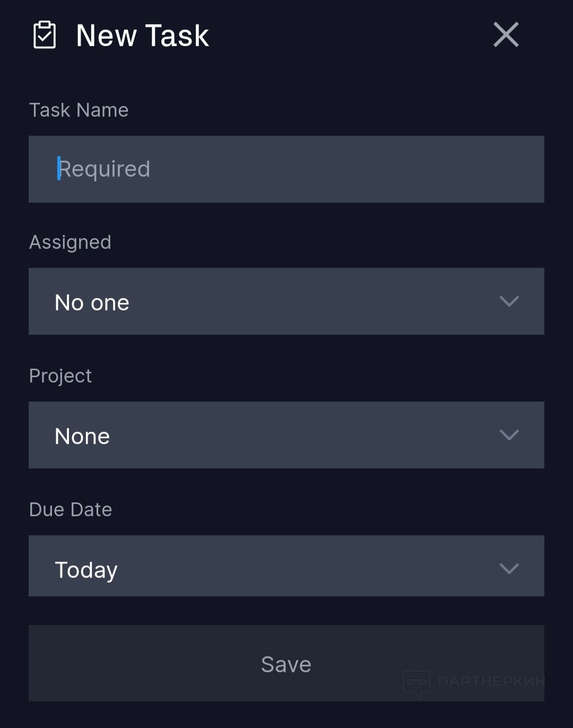Open the Assigned dropdown box
Viewport: 573px width, 728px height.
tap(286, 301)
